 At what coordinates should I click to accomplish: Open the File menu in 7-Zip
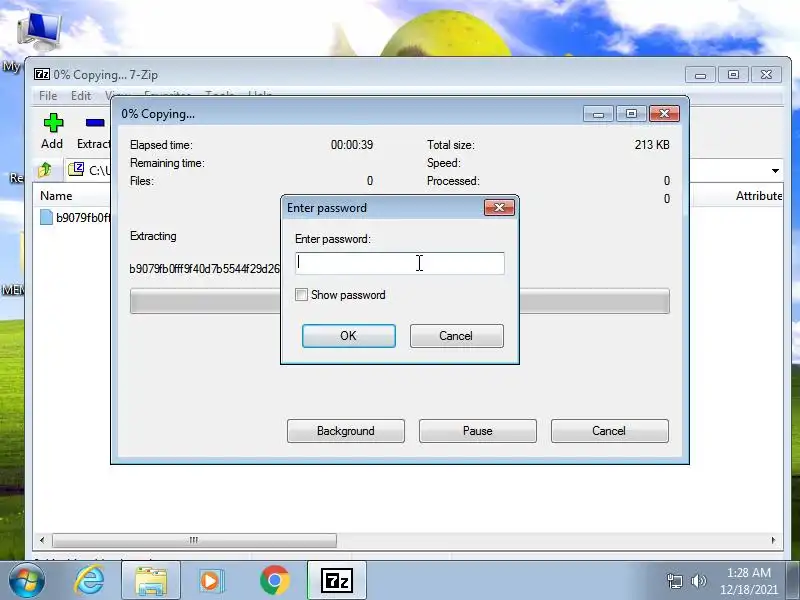[48, 95]
